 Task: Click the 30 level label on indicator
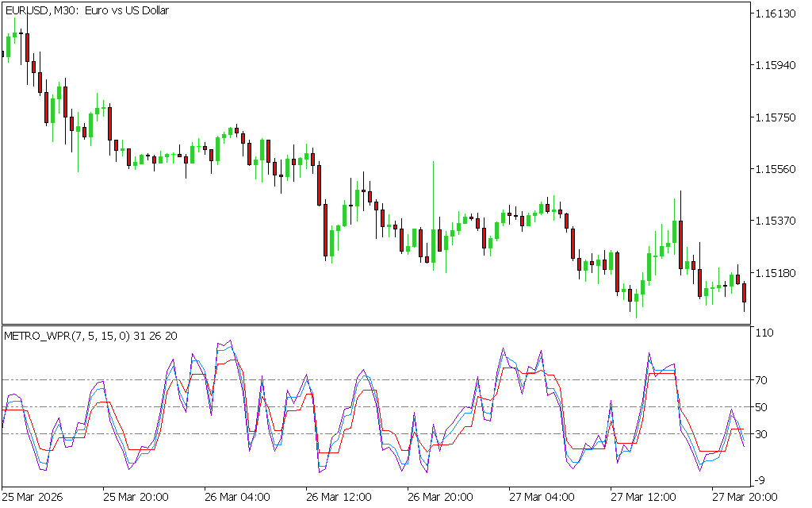pyautogui.click(x=762, y=434)
